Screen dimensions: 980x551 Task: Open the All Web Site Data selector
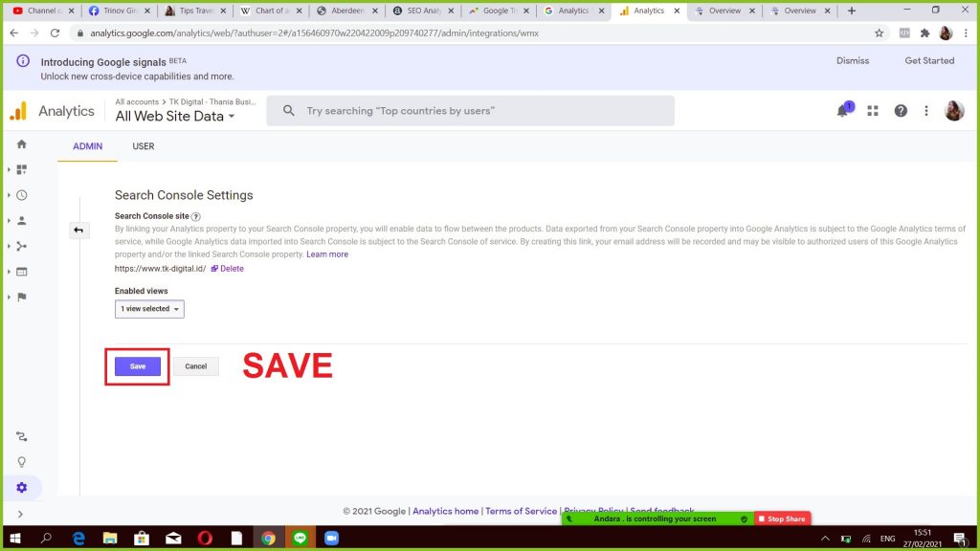(175, 117)
